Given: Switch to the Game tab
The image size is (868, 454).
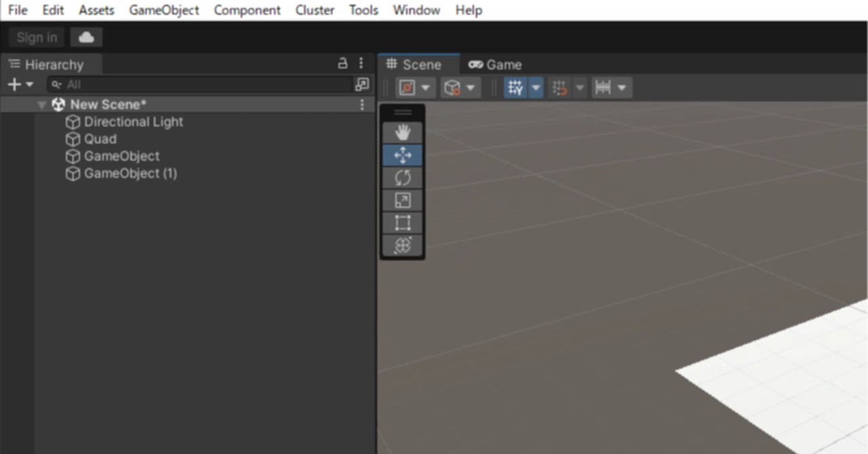Looking at the screenshot, I should pos(495,64).
